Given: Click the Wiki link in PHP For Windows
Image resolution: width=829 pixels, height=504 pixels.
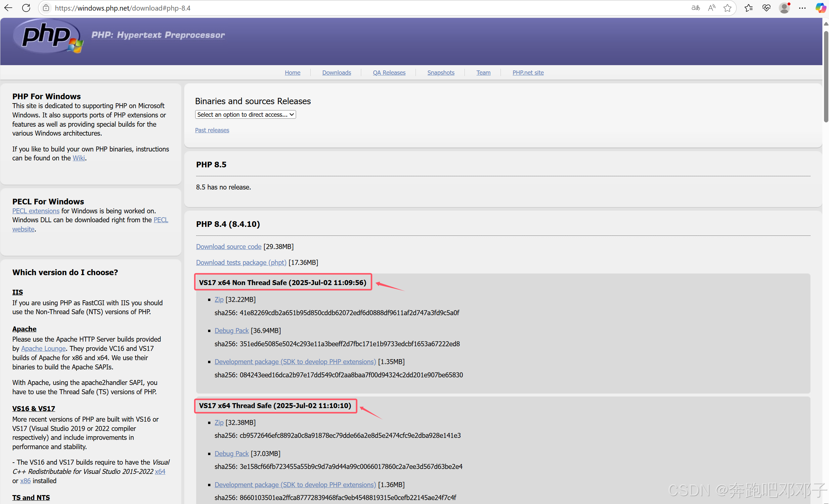Looking at the screenshot, I should tap(79, 158).
